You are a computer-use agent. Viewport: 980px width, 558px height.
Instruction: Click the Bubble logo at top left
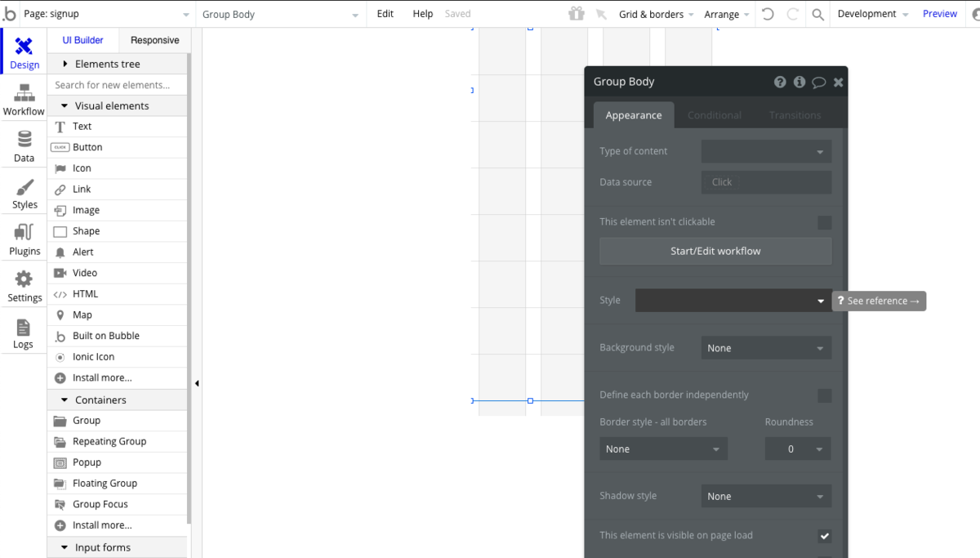pos(10,14)
